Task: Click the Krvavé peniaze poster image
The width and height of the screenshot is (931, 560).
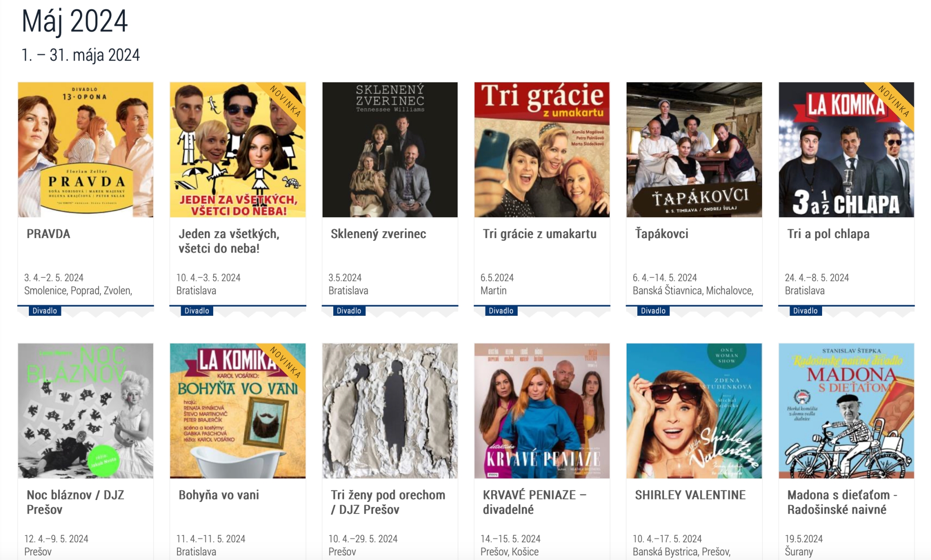Action: 542,411
